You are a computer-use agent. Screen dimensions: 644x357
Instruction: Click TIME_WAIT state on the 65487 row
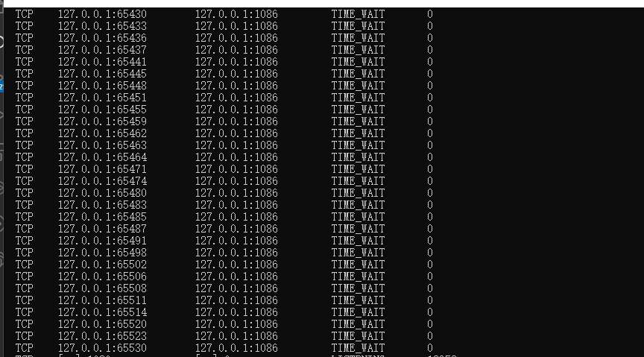click(358, 228)
